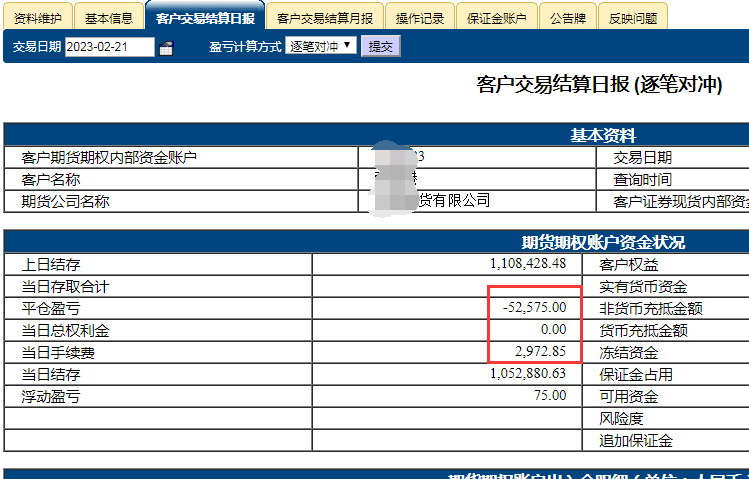Click the 当日结存 value 1,052,880.63

coord(529,374)
